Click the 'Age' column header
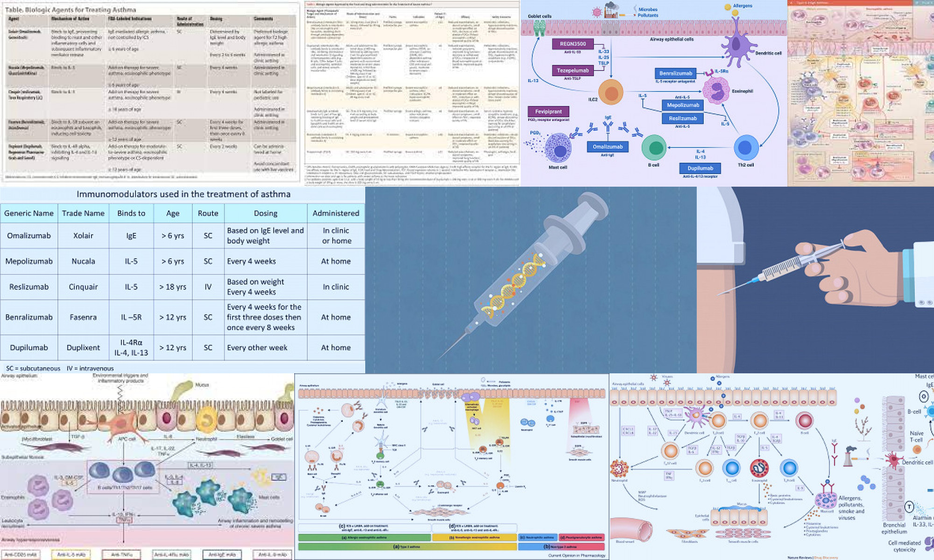934x560 pixels. 173,213
